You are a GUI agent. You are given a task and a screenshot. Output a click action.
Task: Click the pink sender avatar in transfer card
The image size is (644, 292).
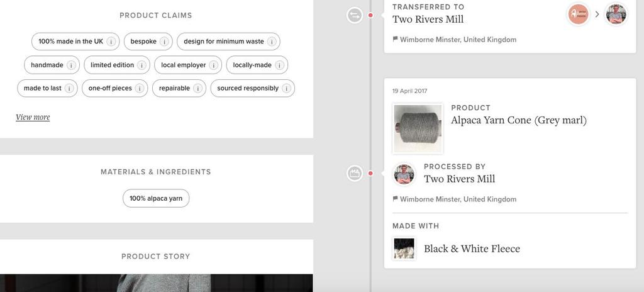579,14
